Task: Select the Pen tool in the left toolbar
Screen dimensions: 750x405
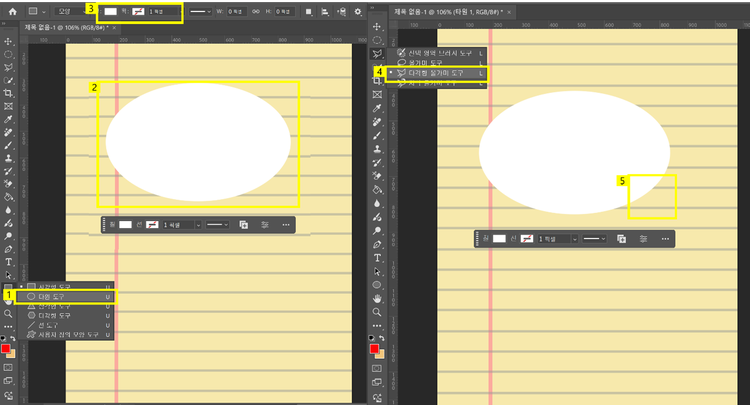Action: click(8, 249)
